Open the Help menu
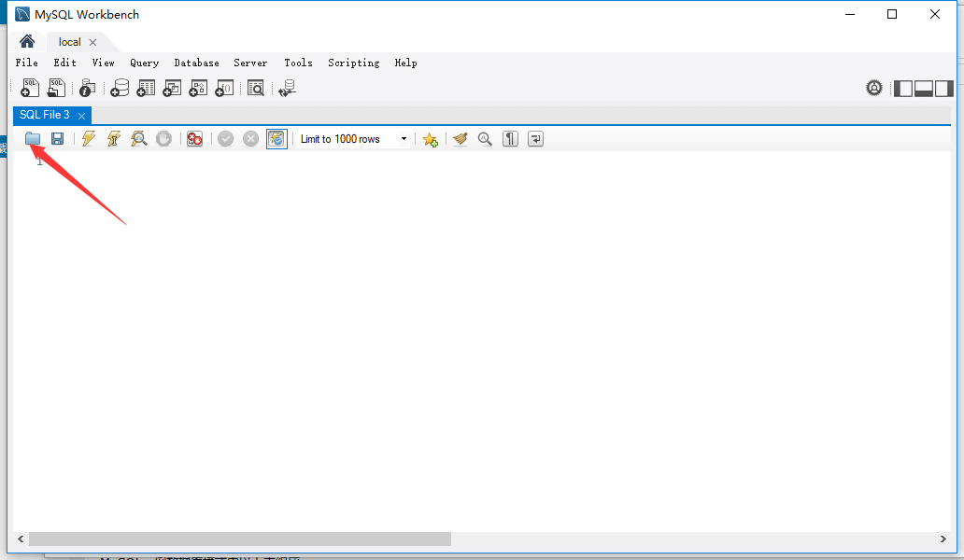 click(x=405, y=63)
